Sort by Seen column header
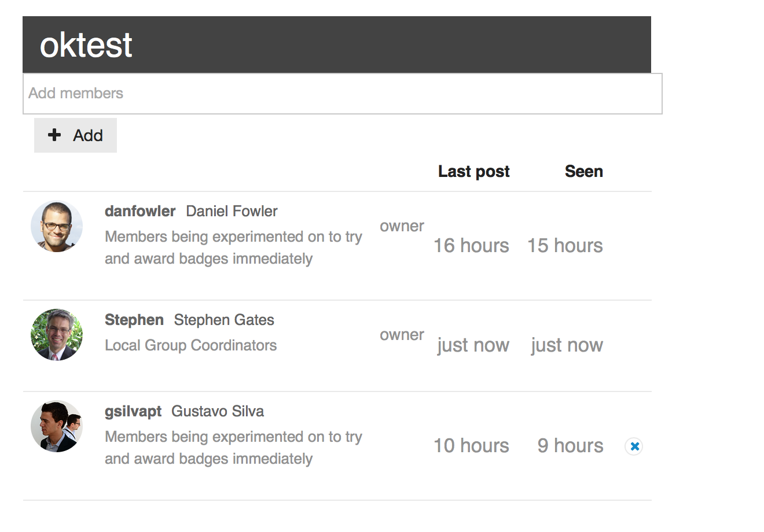 click(x=583, y=172)
